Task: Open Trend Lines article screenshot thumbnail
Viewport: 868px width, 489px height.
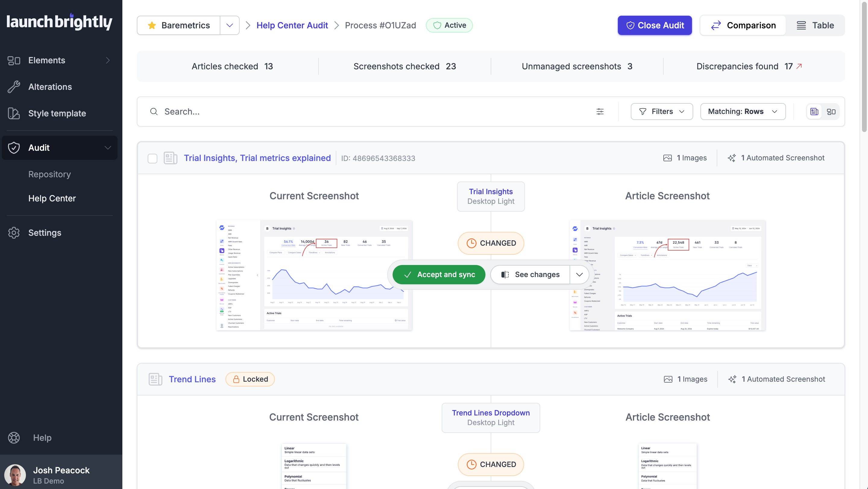Action: click(x=668, y=466)
